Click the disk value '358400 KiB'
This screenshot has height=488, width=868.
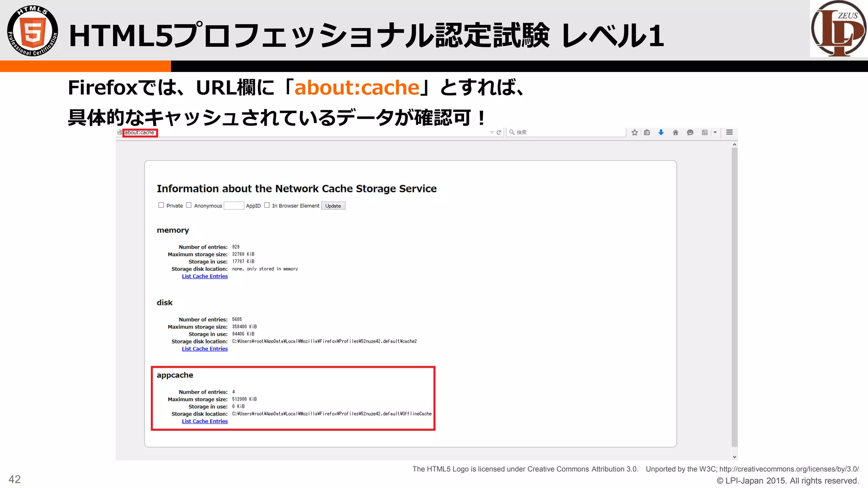[x=245, y=327]
